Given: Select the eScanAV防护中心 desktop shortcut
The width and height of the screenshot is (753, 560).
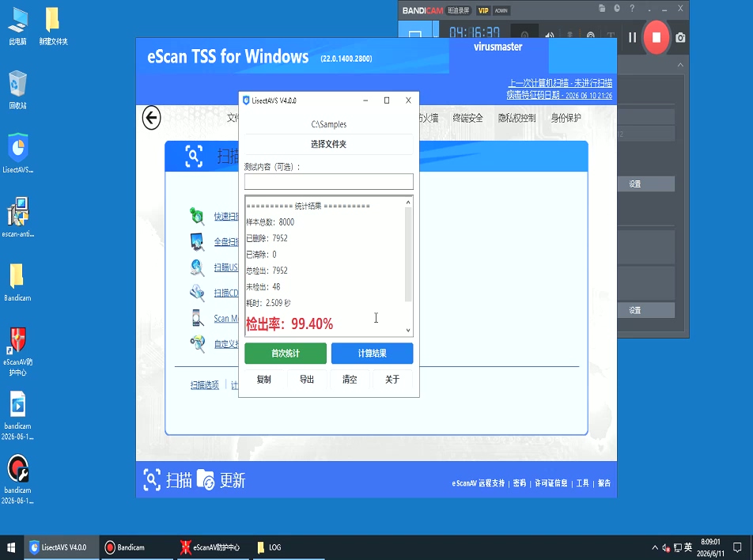Looking at the screenshot, I should click(17, 351).
